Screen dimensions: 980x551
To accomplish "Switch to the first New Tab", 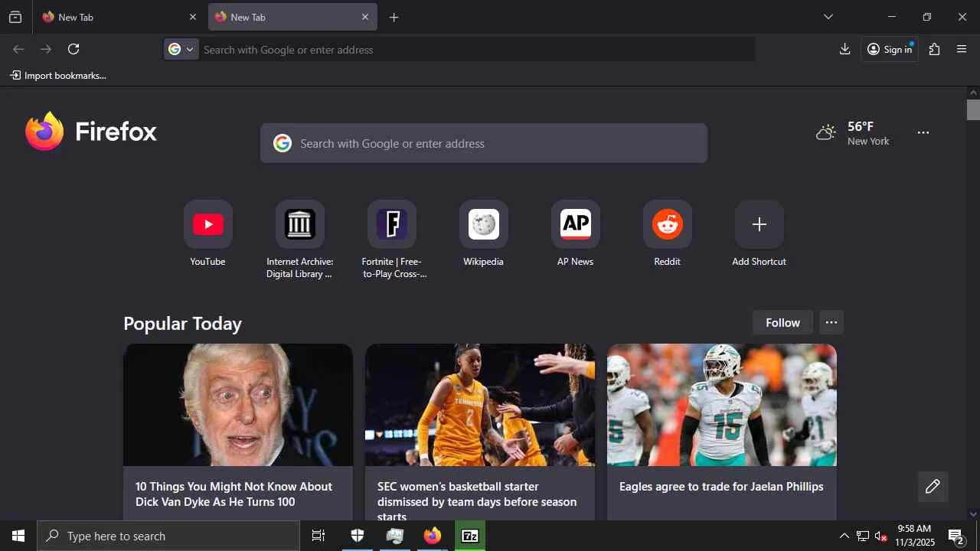I will [119, 17].
